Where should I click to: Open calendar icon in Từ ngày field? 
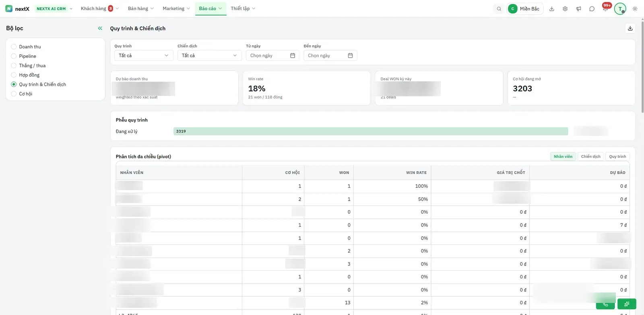(x=293, y=56)
